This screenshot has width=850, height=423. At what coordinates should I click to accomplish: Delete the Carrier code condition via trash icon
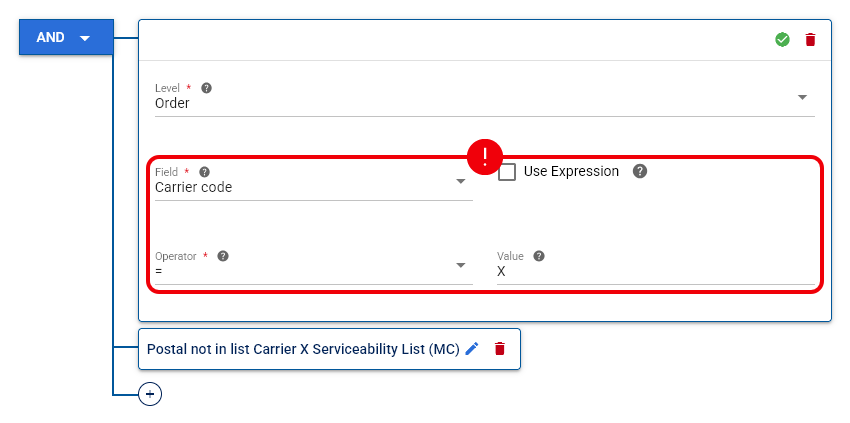(810, 40)
